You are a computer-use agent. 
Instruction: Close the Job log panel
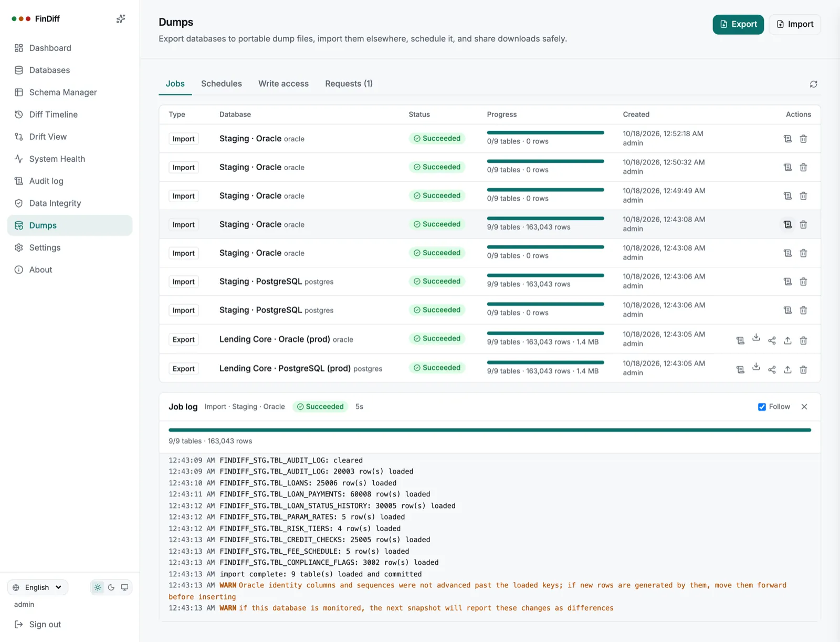point(804,407)
